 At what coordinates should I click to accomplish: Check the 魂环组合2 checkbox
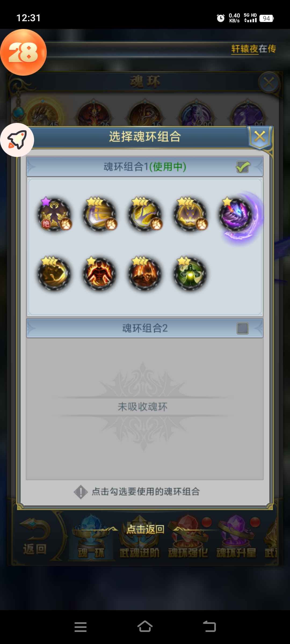coord(243,328)
